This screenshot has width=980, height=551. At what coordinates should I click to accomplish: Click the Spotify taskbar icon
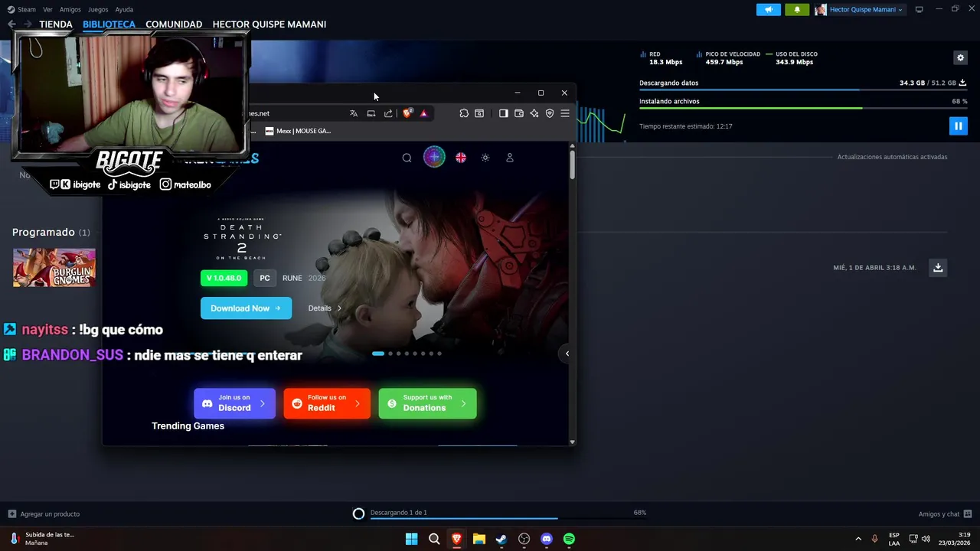coord(569,539)
